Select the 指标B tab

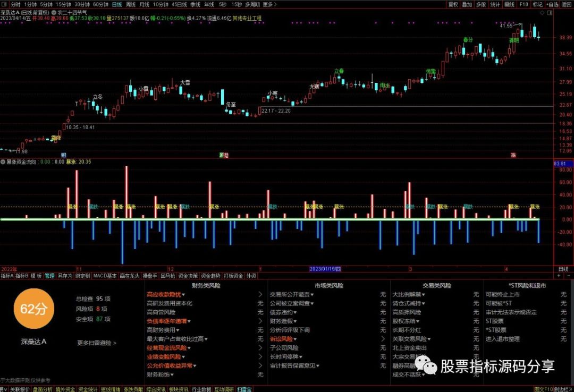pos(22,276)
